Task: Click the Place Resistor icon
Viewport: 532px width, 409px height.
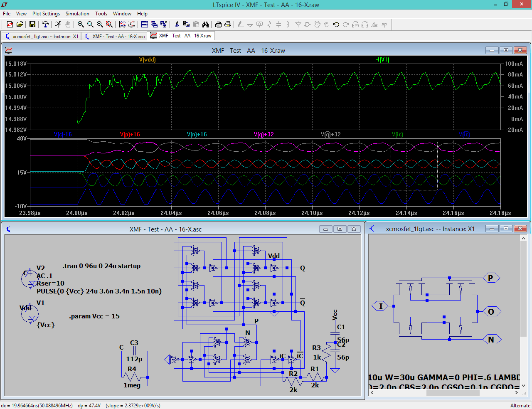Action: tap(269, 25)
